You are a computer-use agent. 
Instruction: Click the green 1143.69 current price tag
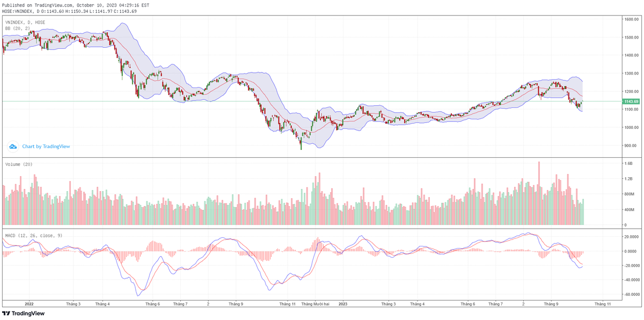click(631, 101)
